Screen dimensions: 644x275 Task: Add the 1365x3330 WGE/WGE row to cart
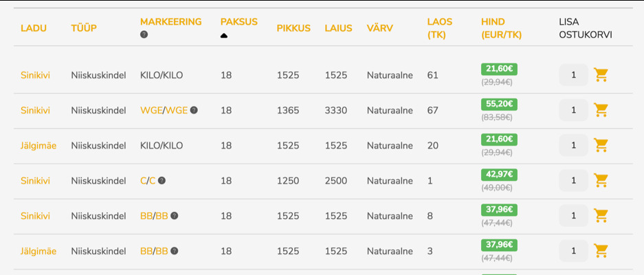click(x=601, y=110)
